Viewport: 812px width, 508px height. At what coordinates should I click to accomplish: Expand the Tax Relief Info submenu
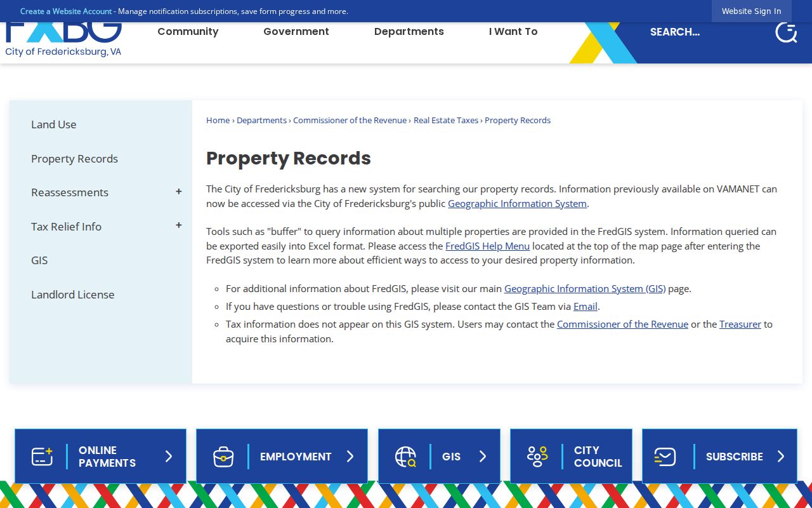click(x=179, y=225)
